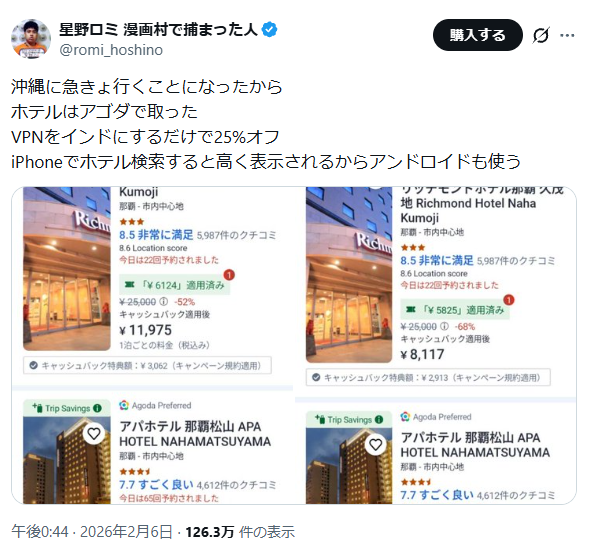Click the display name 星野ロミ
Screen dimensions: 591x556
[x=89, y=30]
